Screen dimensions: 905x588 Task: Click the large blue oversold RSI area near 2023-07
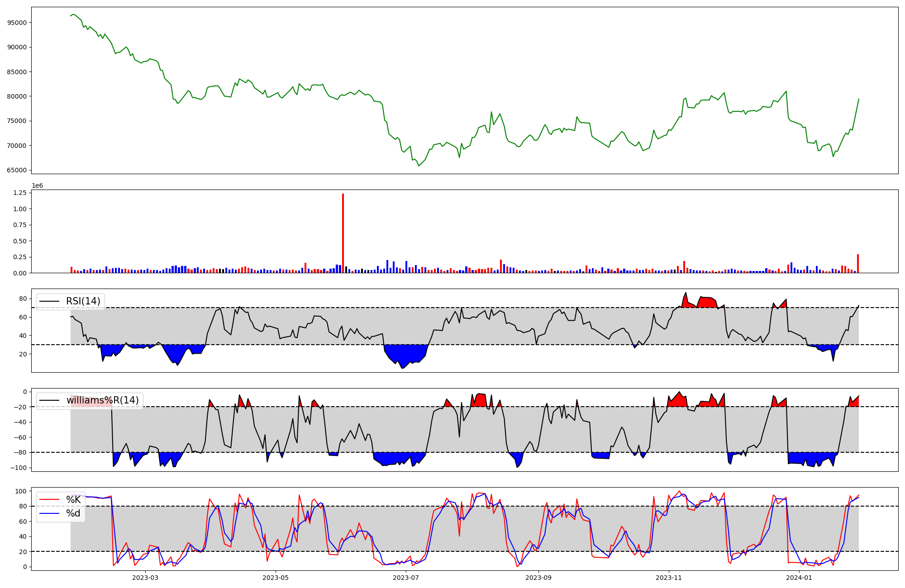(405, 353)
